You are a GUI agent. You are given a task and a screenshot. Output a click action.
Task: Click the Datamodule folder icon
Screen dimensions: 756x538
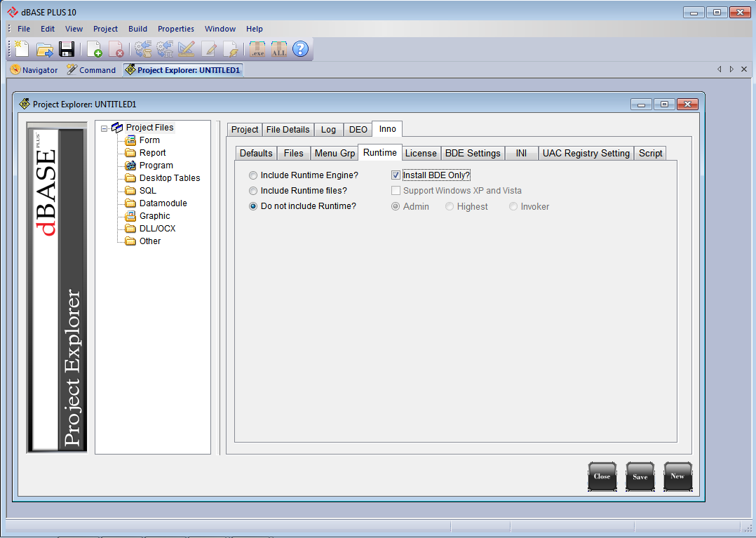coord(130,203)
